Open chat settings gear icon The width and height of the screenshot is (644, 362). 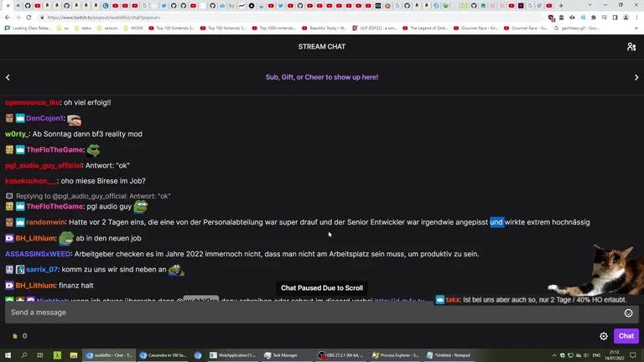tap(604, 336)
